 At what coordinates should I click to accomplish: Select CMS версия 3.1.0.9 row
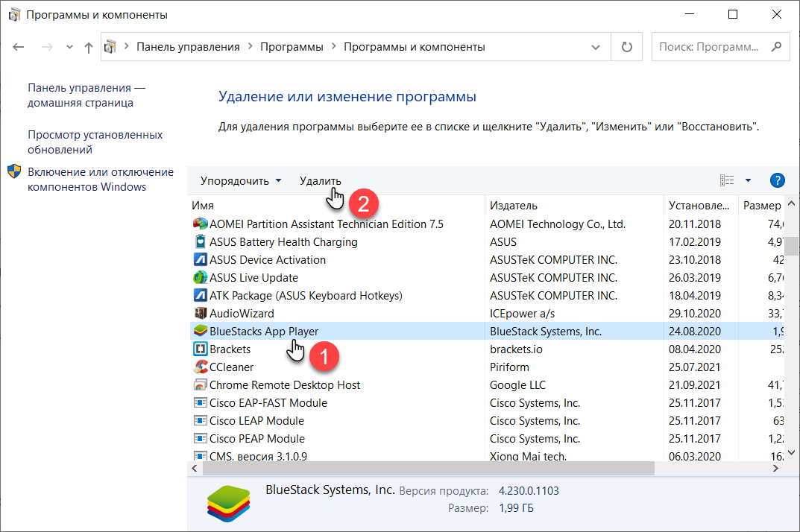tap(488, 455)
